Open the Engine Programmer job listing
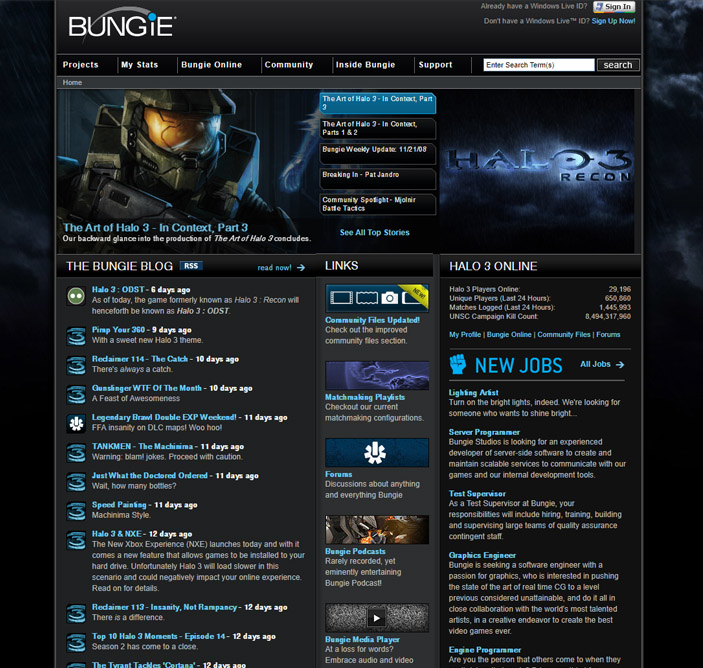Screen dimensions: 703x668 click(485, 650)
